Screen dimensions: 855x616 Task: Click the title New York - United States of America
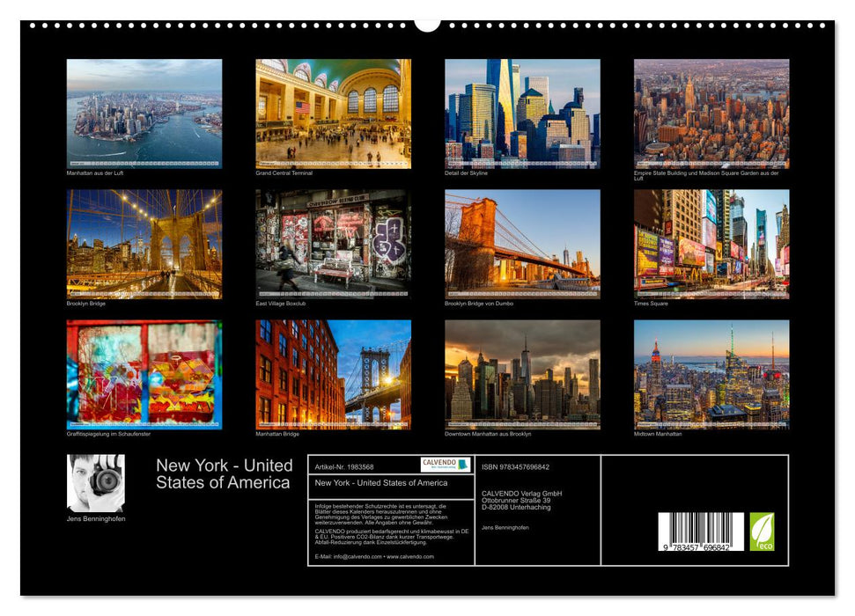(x=222, y=473)
